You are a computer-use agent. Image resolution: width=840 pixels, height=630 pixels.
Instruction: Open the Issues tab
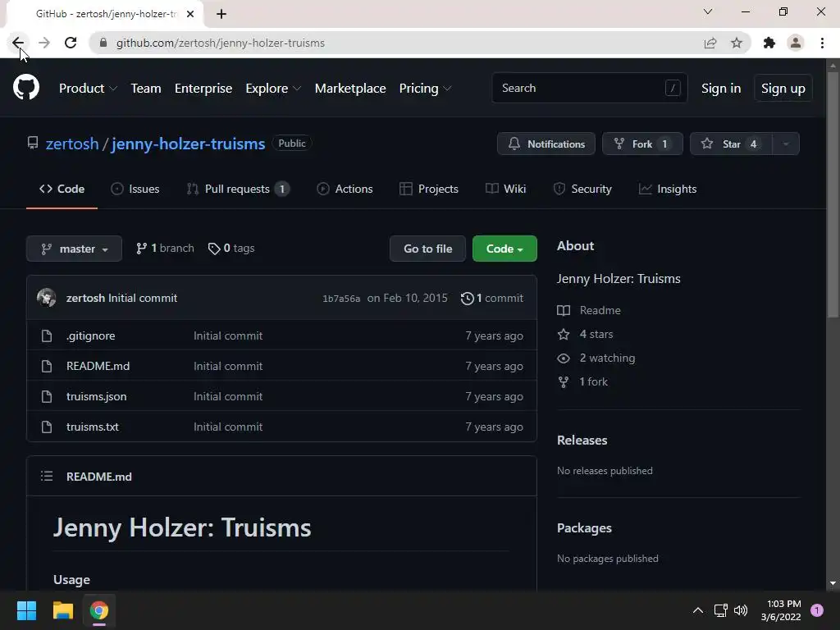pyautogui.click(x=135, y=189)
